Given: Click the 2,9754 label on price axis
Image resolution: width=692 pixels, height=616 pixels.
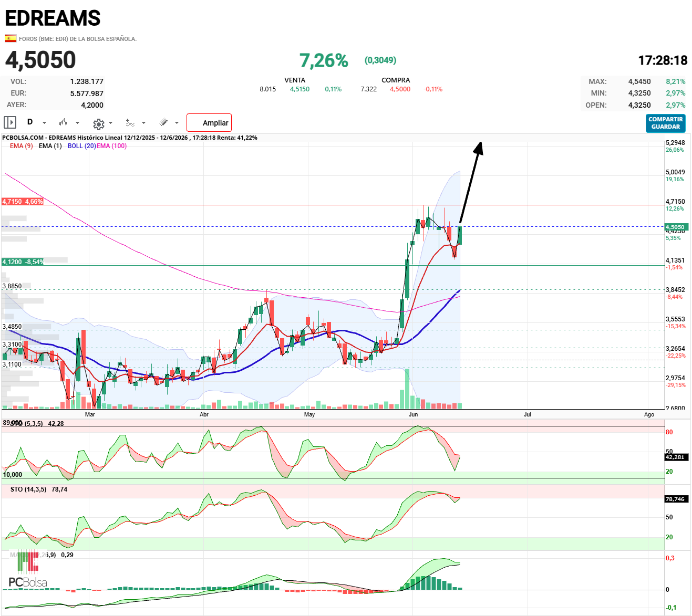Looking at the screenshot, I should 675,378.
